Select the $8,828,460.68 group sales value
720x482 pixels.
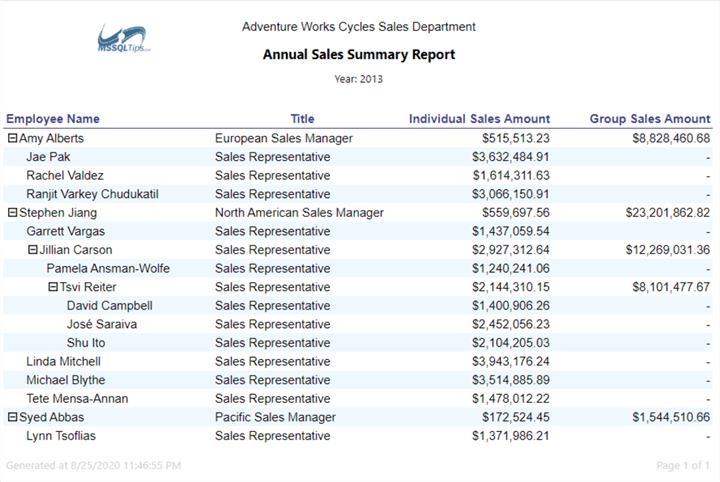[671, 138]
